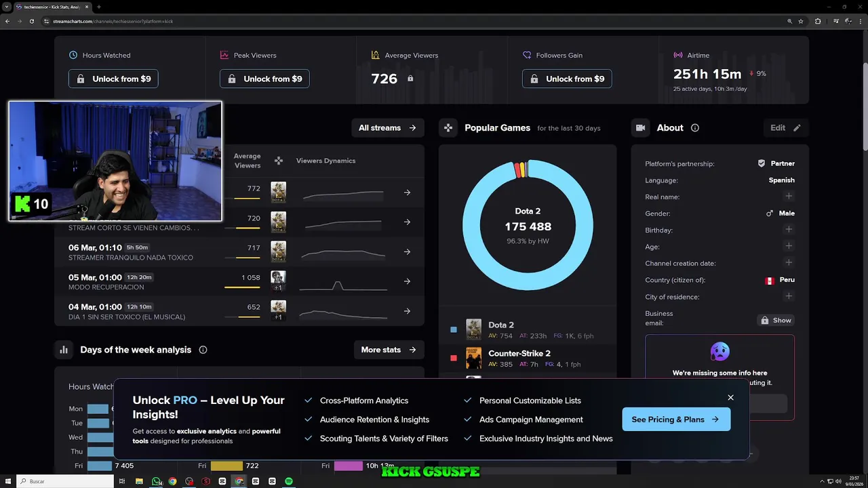This screenshot has width=868, height=488.
Task: Click Unlock from $9 under Peak Viewers
Action: click(264, 79)
